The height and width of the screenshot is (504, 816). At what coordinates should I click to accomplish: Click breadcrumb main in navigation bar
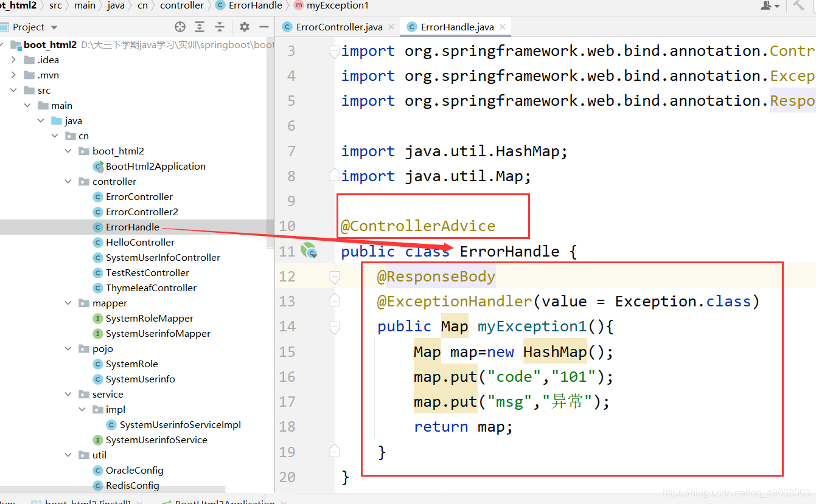click(85, 5)
